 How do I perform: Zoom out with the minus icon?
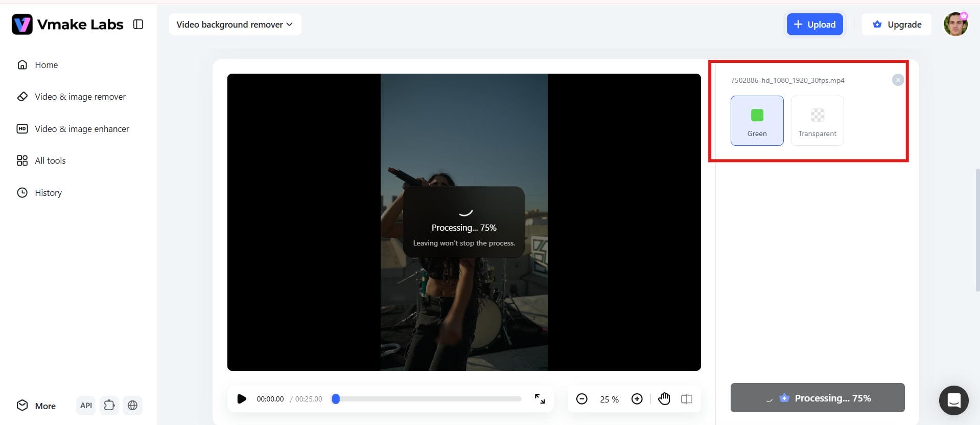[x=581, y=399]
